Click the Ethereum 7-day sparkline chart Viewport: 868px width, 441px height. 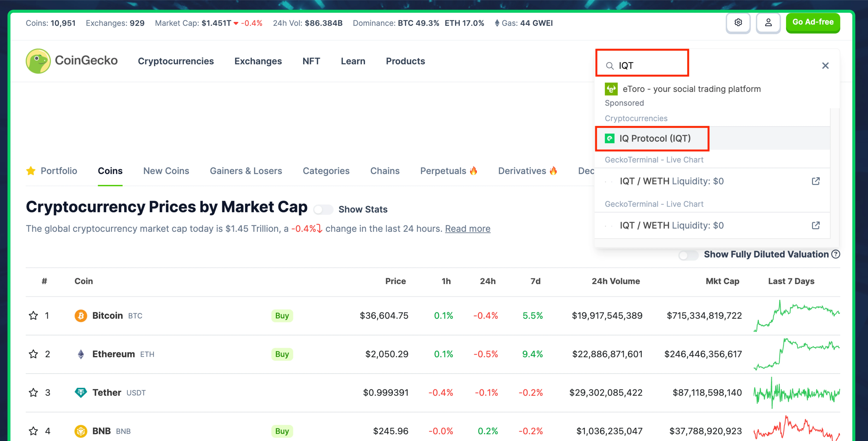(797, 354)
